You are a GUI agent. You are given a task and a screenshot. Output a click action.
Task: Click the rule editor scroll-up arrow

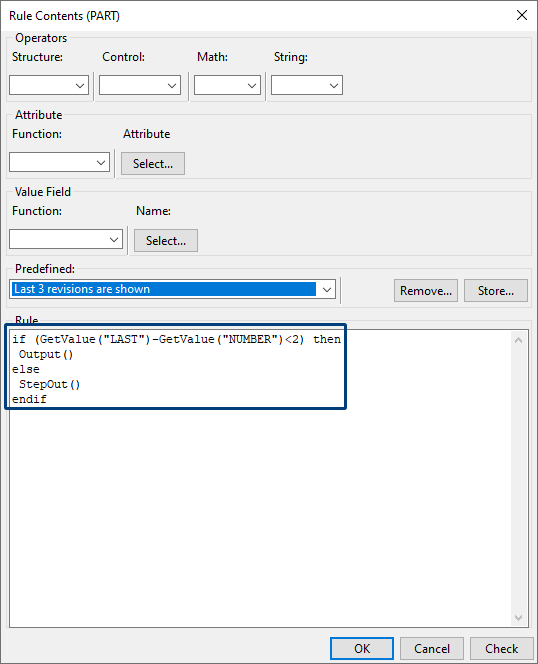[519, 340]
